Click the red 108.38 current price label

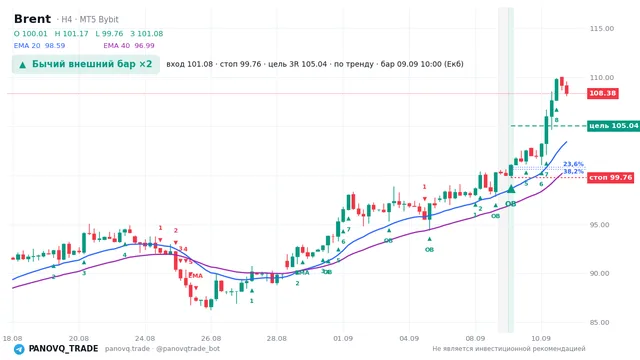(602, 93)
